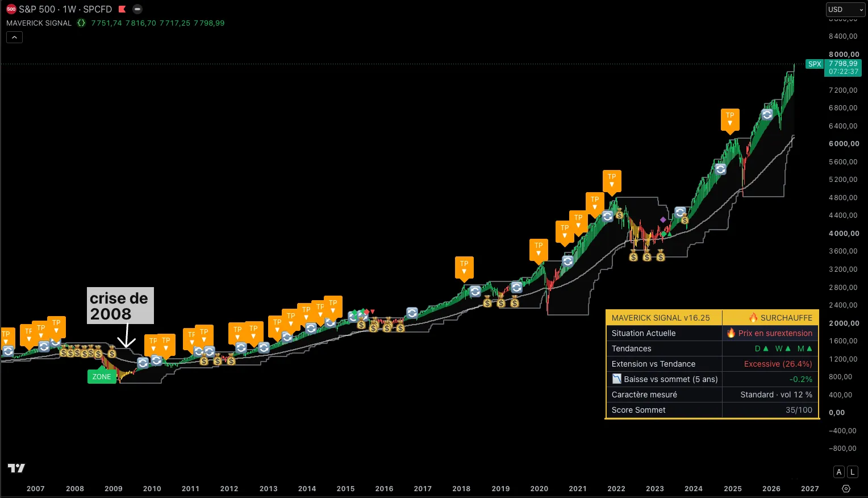Toggle logarithmic scale with the L button
This screenshot has height=498, width=868.
pyautogui.click(x=852, y=472)
